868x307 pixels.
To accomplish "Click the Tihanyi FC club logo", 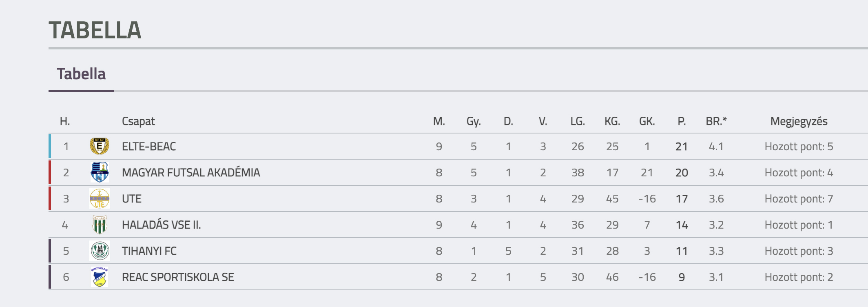I will (100, 251).
